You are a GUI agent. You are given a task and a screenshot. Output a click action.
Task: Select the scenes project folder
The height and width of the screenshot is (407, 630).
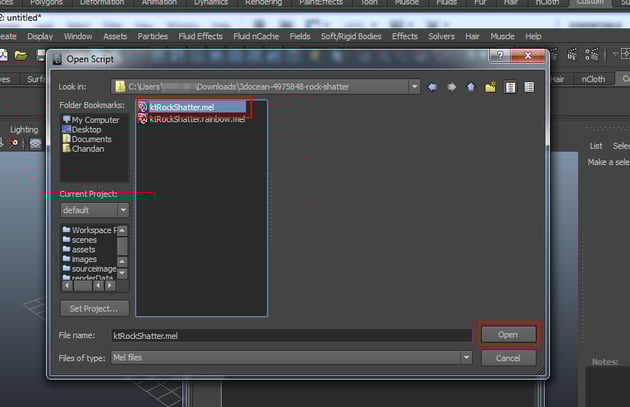click(x=80, y=240)
